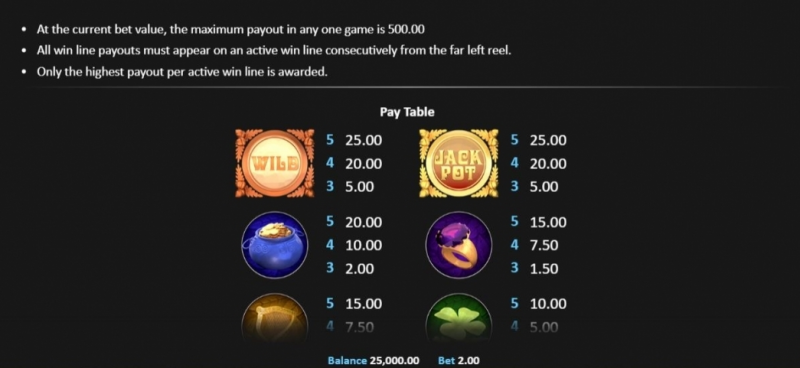This screenshot has height=368, width=800.
Task: Click the golden harp symbol
Action: pyautogui.click(x=275, y=317)
